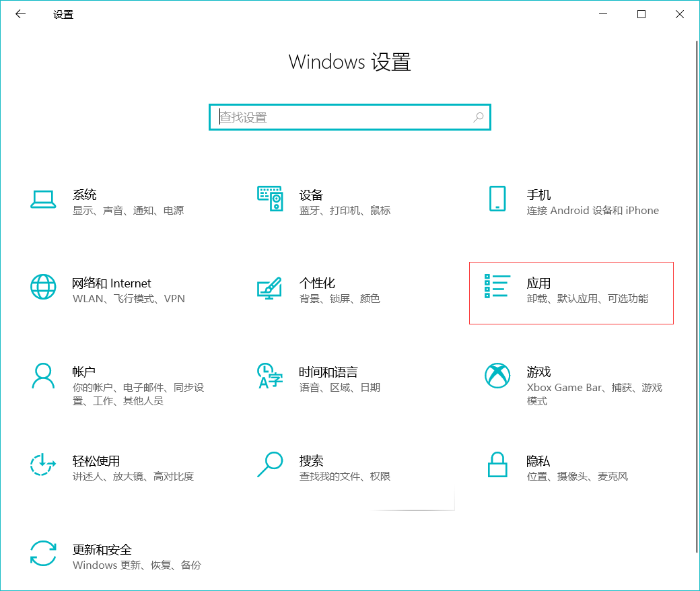The height and width of the screenshot is (591, 700).
Task: Open the 系统 laptop icon
Action: (43, 199)
